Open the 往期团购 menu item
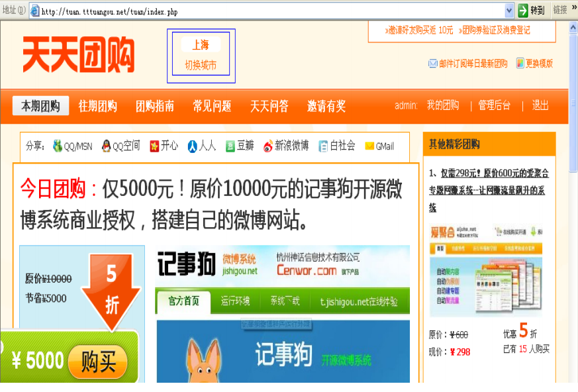The width and height of the screenshot is (578, 392). [98, 106]
